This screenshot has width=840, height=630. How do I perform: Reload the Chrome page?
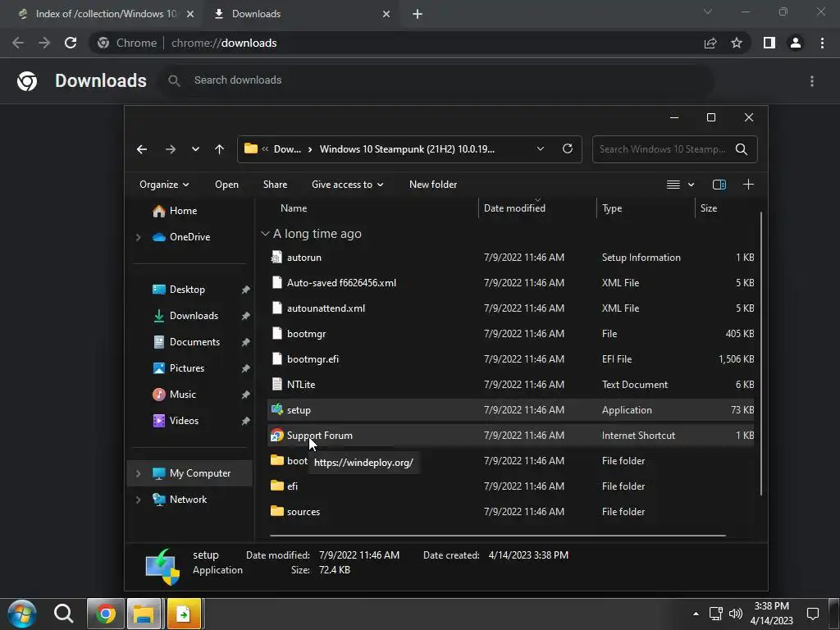click(71, 43)
